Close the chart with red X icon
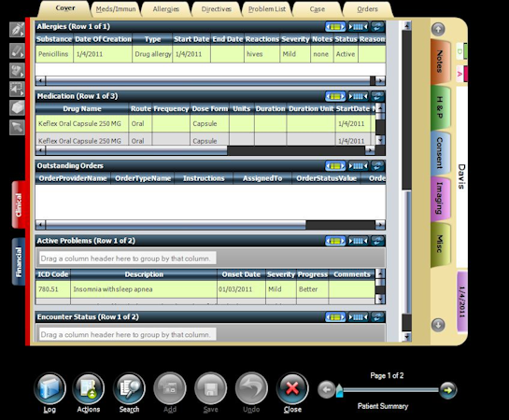 click(x=292, y=388)
